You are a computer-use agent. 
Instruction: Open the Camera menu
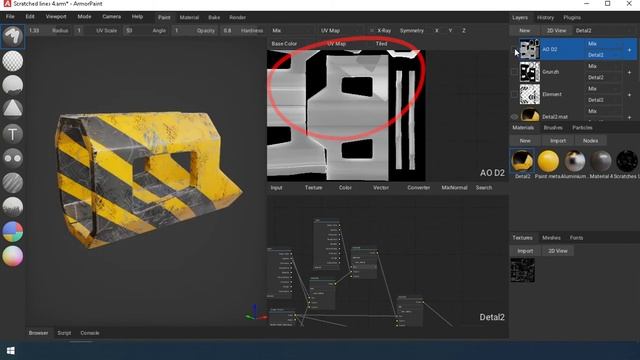[x=111, y=17]
